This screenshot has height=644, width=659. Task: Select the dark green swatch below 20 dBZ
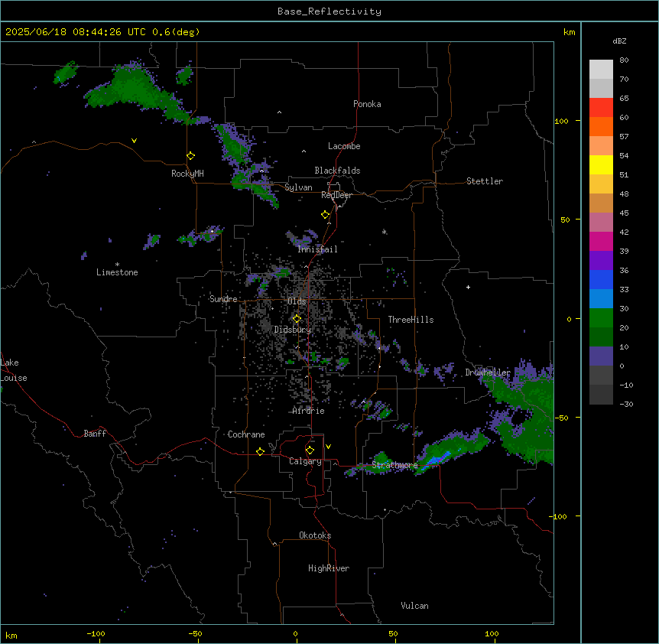601,337
